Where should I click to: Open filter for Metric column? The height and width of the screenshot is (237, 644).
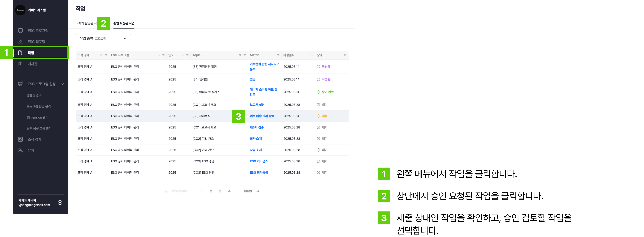pyautogui.click(x=278, y=55)
